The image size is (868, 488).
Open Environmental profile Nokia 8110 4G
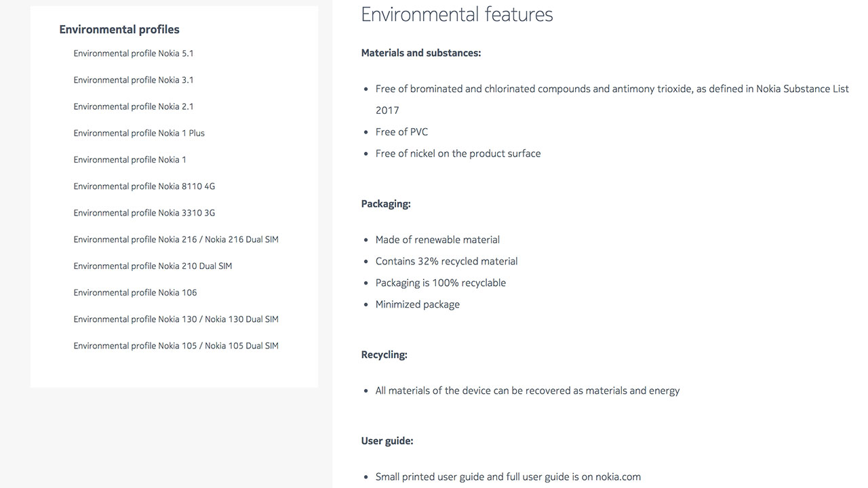pyautogui.click(x=144, y=186)
